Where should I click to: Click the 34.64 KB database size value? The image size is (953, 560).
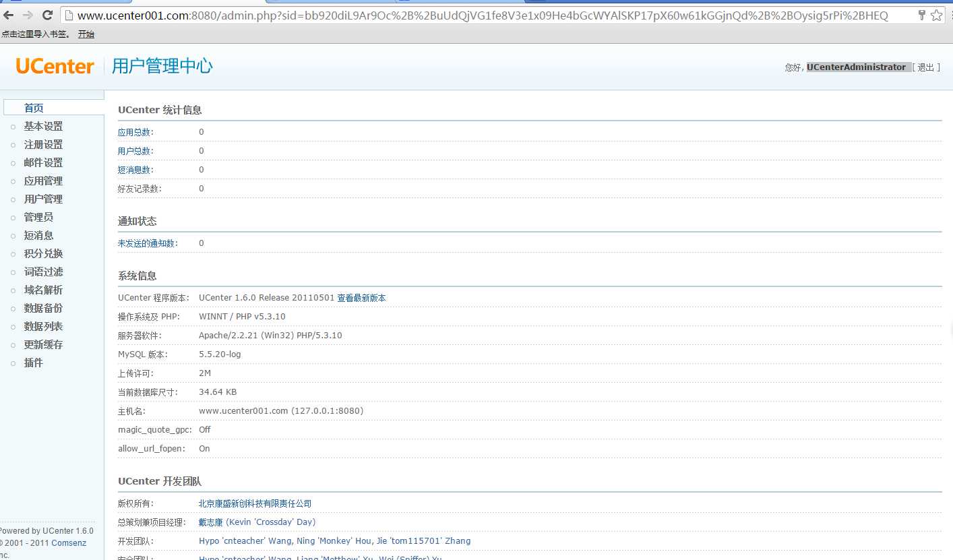[x=218, y=392]
